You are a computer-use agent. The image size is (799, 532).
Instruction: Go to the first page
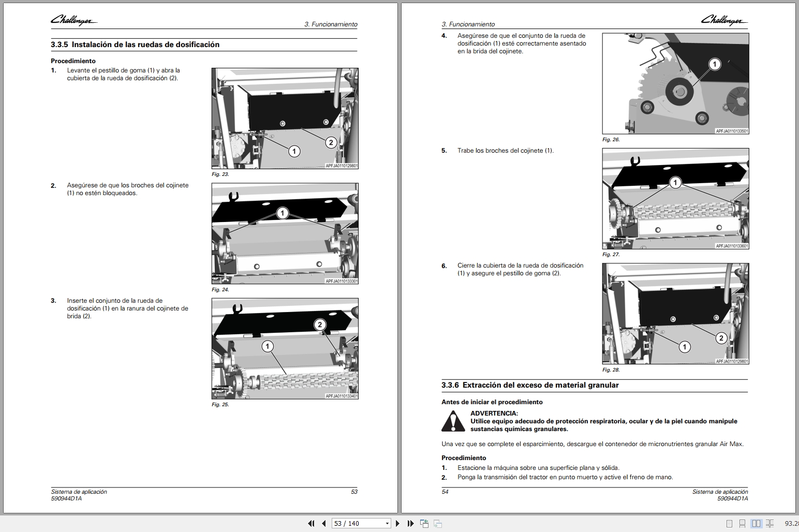(311, 523)
